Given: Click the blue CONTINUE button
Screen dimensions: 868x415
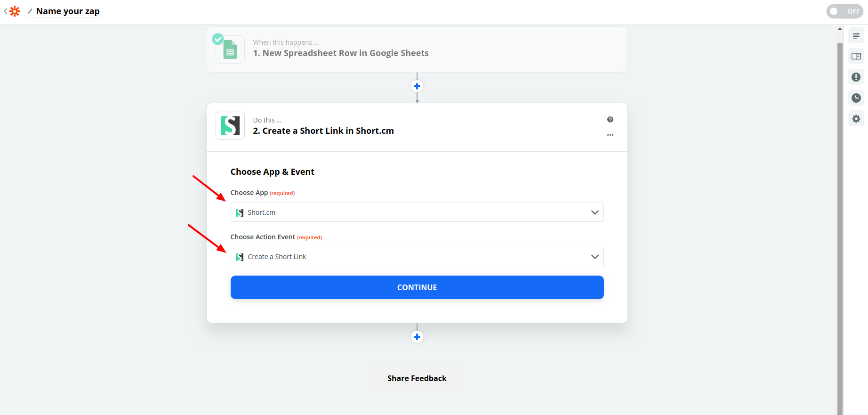Looking at the screenshot, I should [x=417, y=287].
